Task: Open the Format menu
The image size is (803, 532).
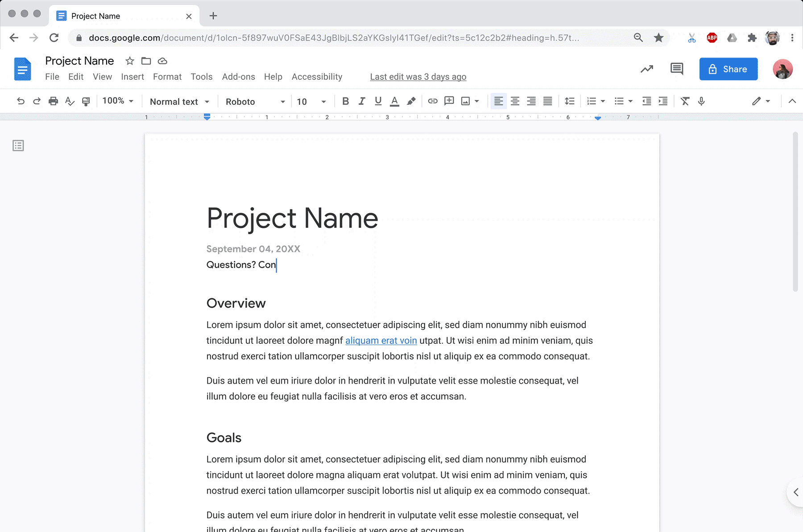Action: coord(167,77)
